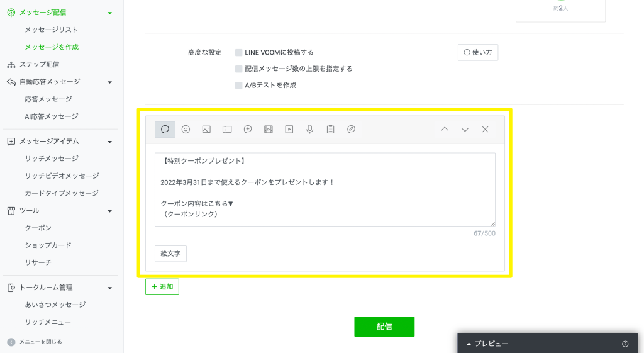Move message block down with arrow

[465, 130]
